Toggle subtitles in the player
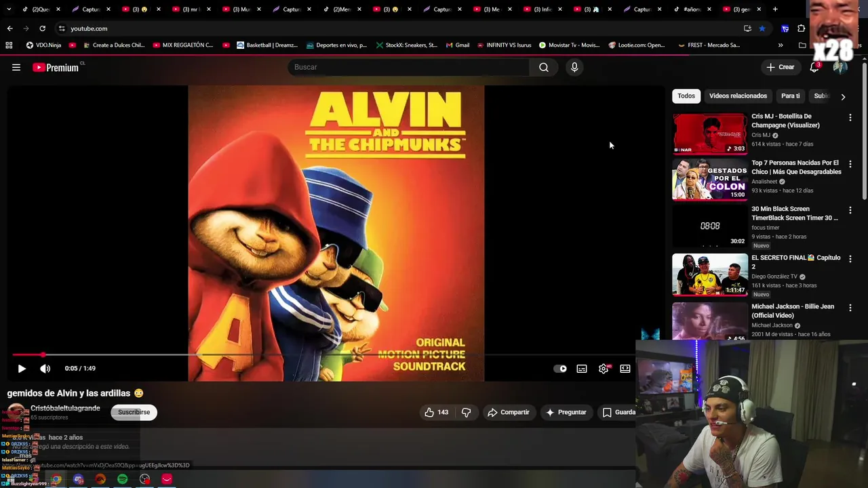Viewport: 868px width, 488px height. [x=582, y=369]
